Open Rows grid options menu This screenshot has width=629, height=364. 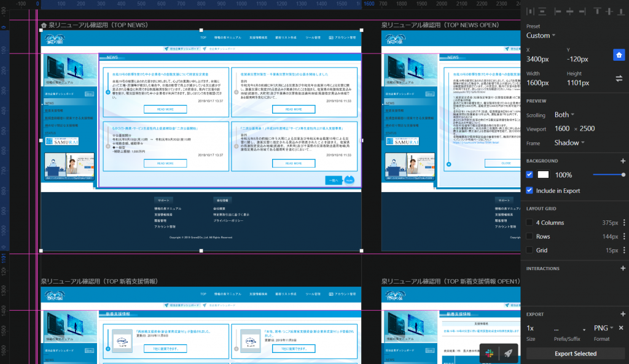624,236
